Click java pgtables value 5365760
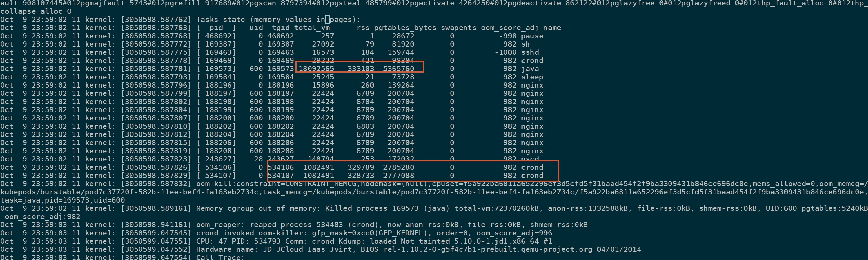The width and height of the screenshot is (868, 260). pos(399,69)
